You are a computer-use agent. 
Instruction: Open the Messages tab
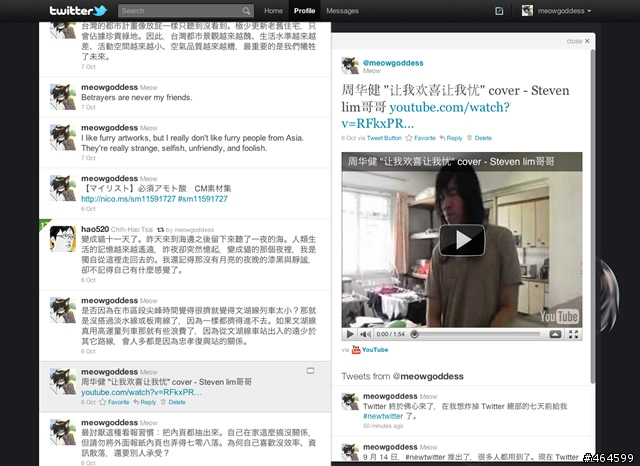(x=342, y=11)
